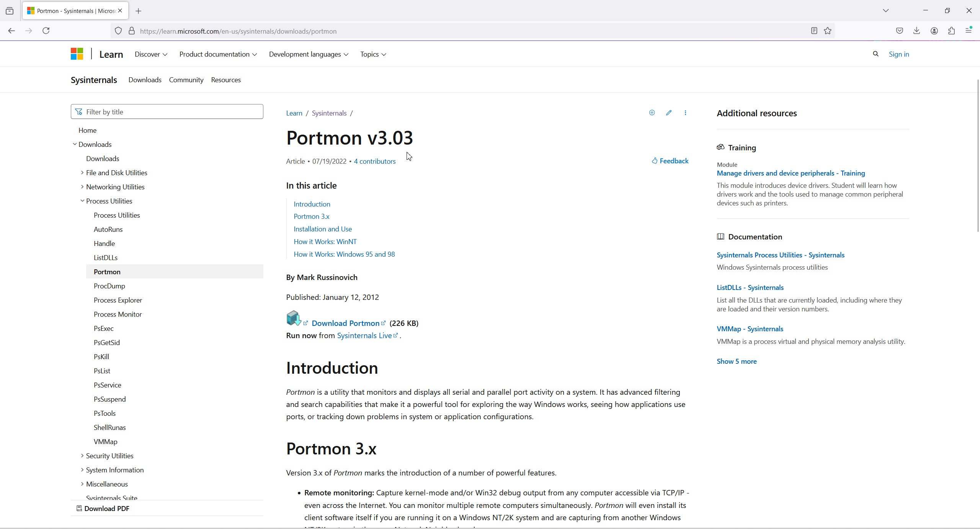Open the Community tab in Sysinternals nav
The width and height of the screenshot is (980, 529).
pos(186,80)
